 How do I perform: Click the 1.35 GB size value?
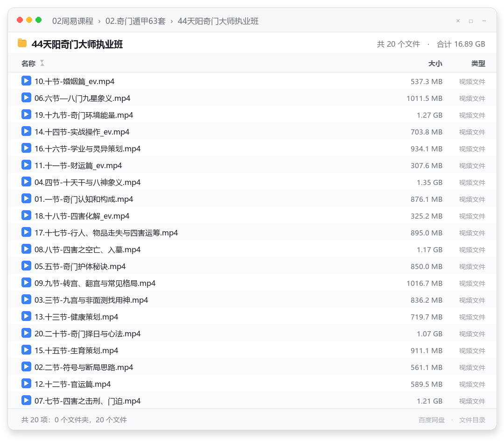(429, 182)
